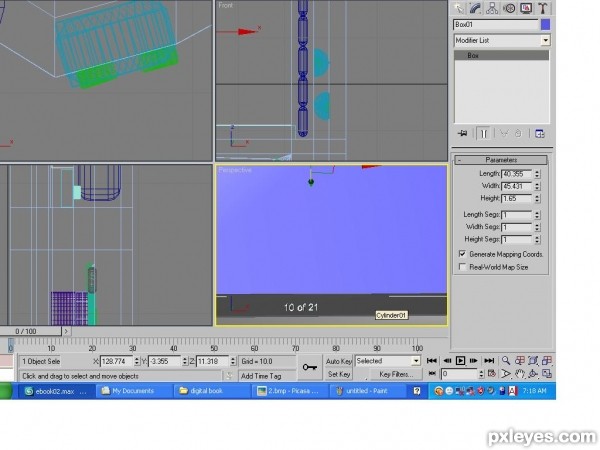600x450 pixels.
Task: Click the Add Time Tag field
Action: tap(267, 376)
